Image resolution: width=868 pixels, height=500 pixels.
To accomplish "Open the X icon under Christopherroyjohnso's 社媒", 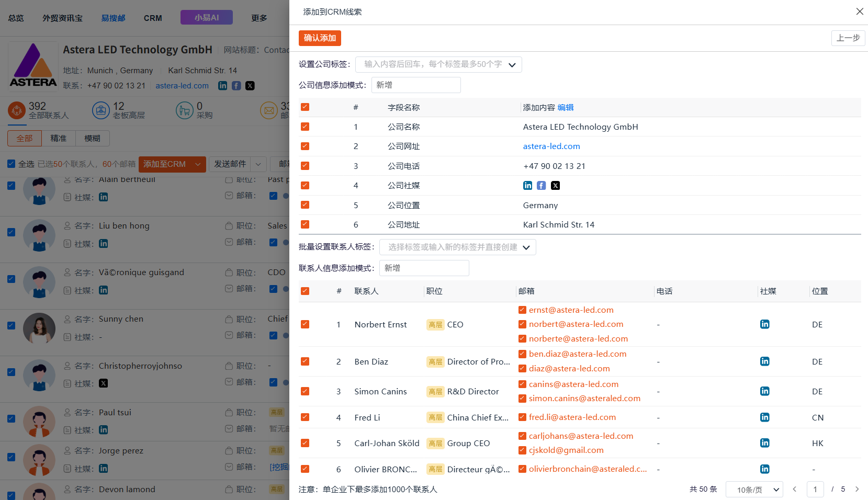I will 103,383.
